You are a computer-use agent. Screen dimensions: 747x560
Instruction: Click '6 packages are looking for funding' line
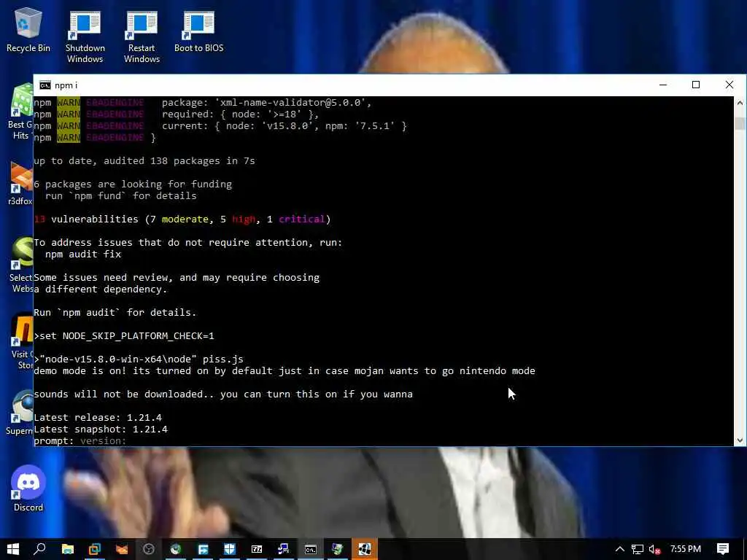click(x=133, y=184)
